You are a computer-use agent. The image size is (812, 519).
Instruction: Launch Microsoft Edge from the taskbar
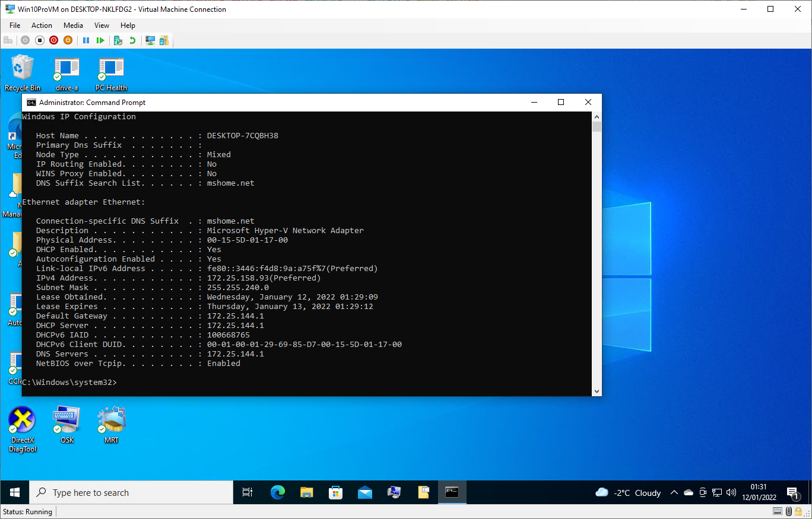pos(277,492)
